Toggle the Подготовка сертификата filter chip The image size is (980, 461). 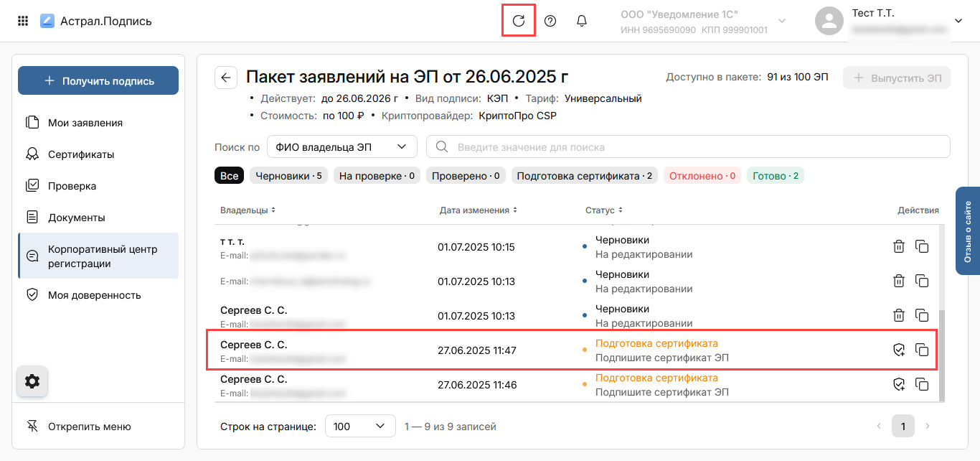pos(584,176)
